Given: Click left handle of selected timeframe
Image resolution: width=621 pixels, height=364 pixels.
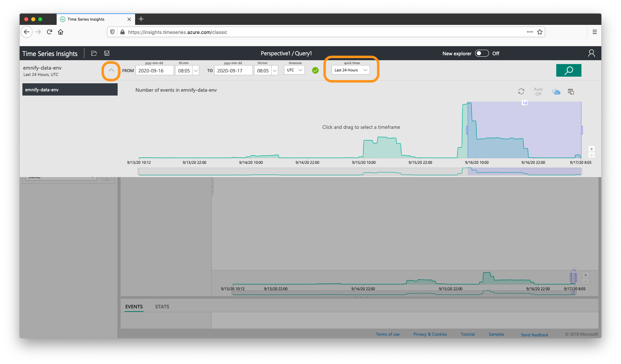Looking at the screenshot, I should pos(467,130).
